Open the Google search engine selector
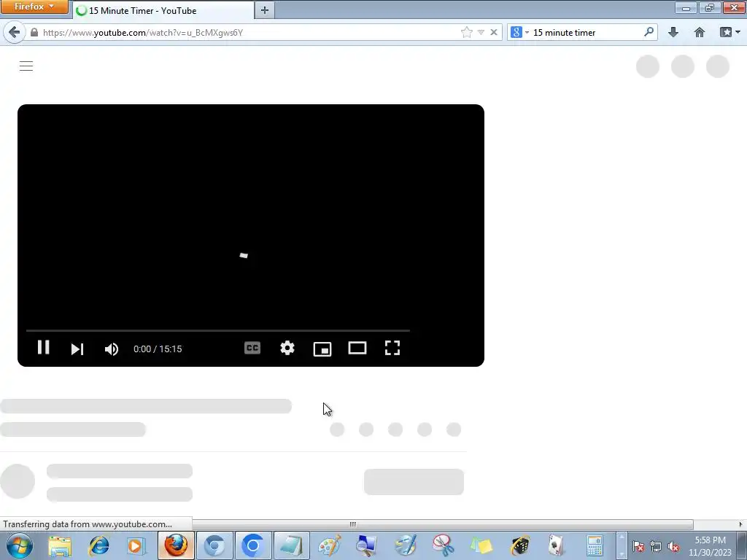This screenshot has width=747, height=560. click(519, 32)
